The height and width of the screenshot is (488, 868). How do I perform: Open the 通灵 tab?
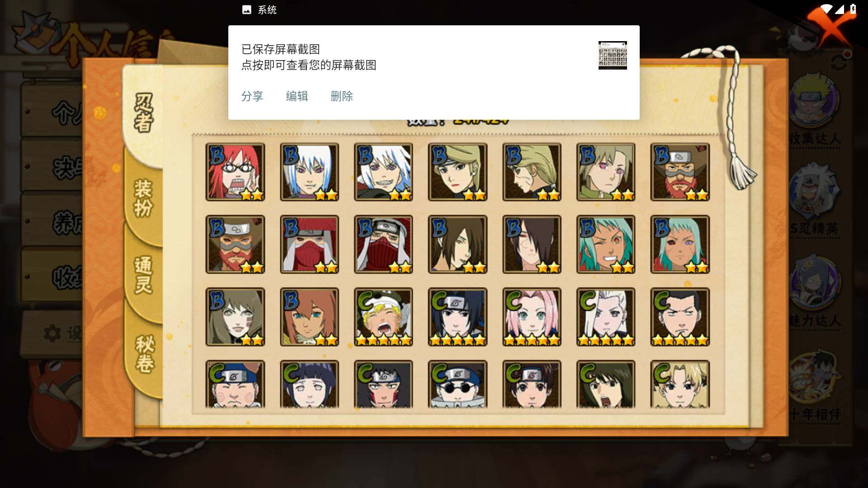coord(144,275)
